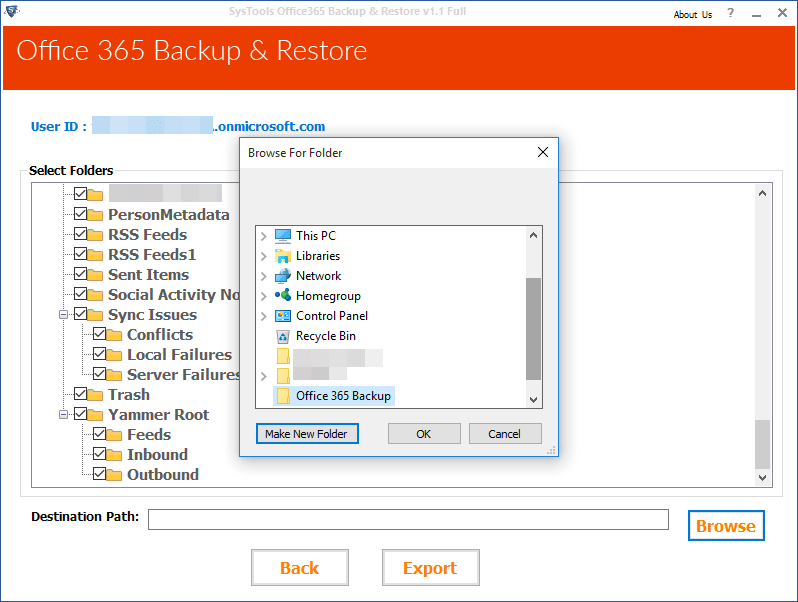Click the Destination Path input field
Viewport: 798px width, 602px height.
coord(408,520)
